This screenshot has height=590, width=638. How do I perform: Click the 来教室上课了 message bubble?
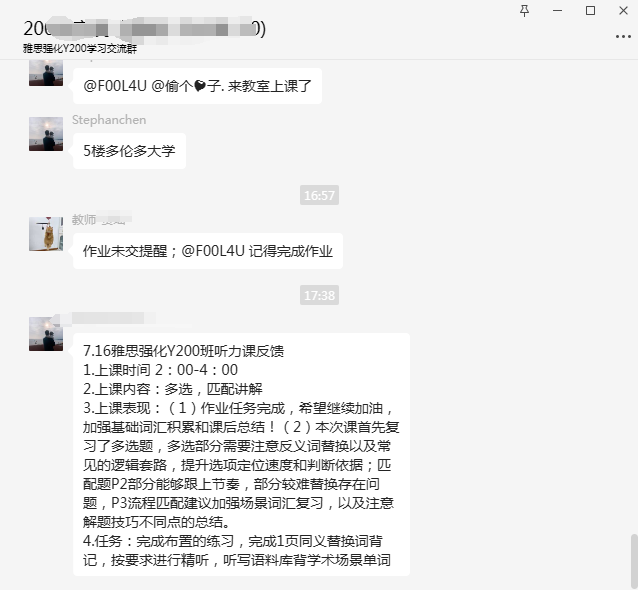197,86
